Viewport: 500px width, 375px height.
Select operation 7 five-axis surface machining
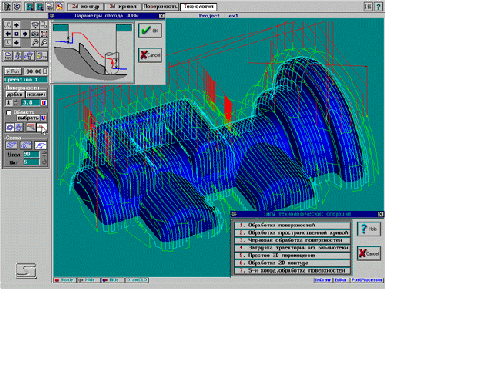tap(292, 271)
